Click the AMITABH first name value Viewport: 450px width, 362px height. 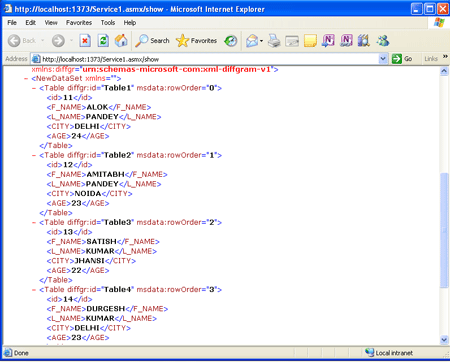105,174
